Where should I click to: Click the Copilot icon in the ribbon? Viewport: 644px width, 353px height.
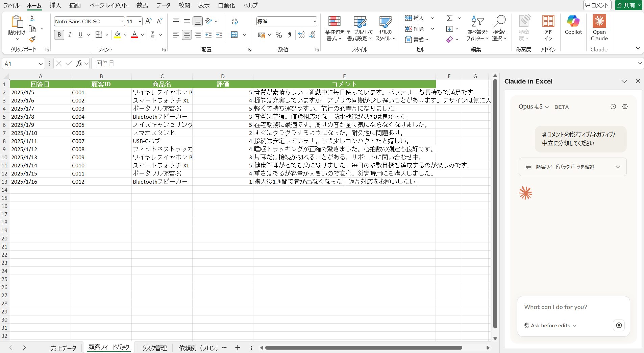tap(573, 25)
